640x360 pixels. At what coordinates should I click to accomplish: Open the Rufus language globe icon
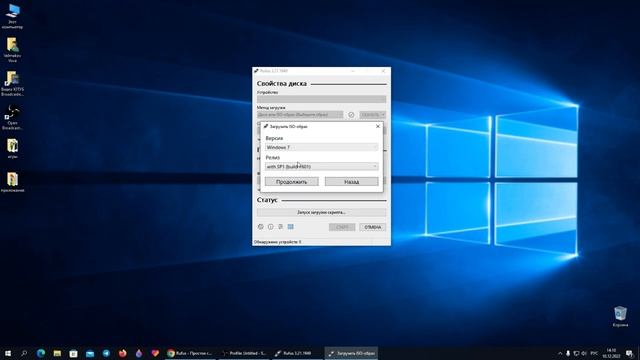[261, 227]
